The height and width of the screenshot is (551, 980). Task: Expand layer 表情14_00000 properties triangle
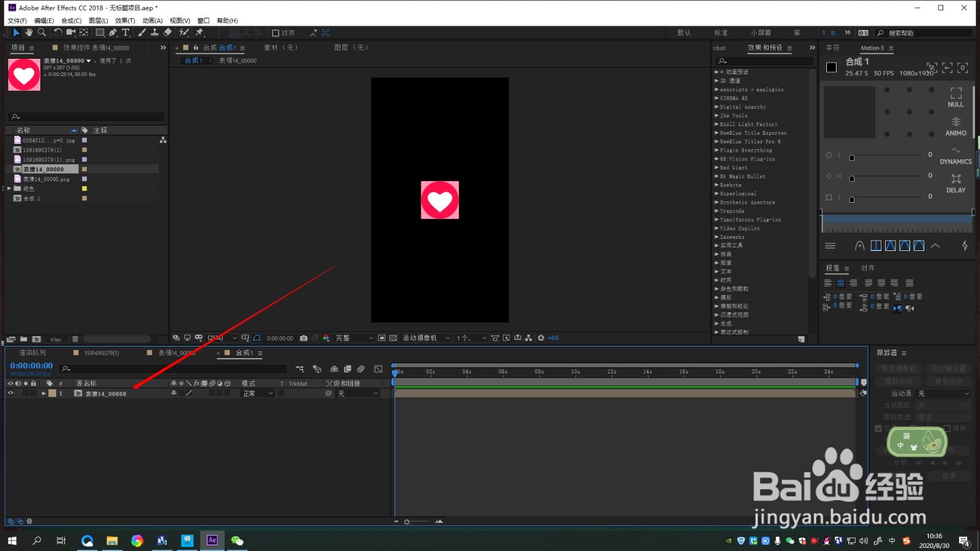click(x=43, y=394)
